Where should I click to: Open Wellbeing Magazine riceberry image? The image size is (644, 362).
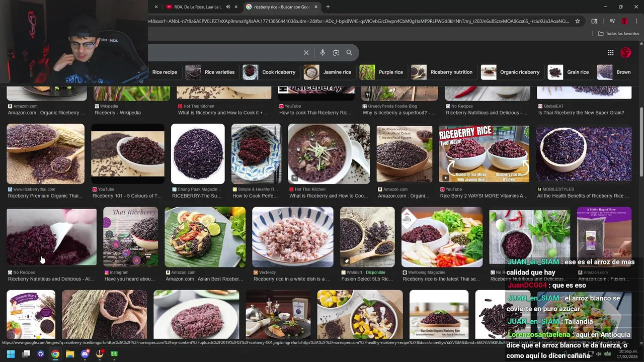click(x=442, y=237)
